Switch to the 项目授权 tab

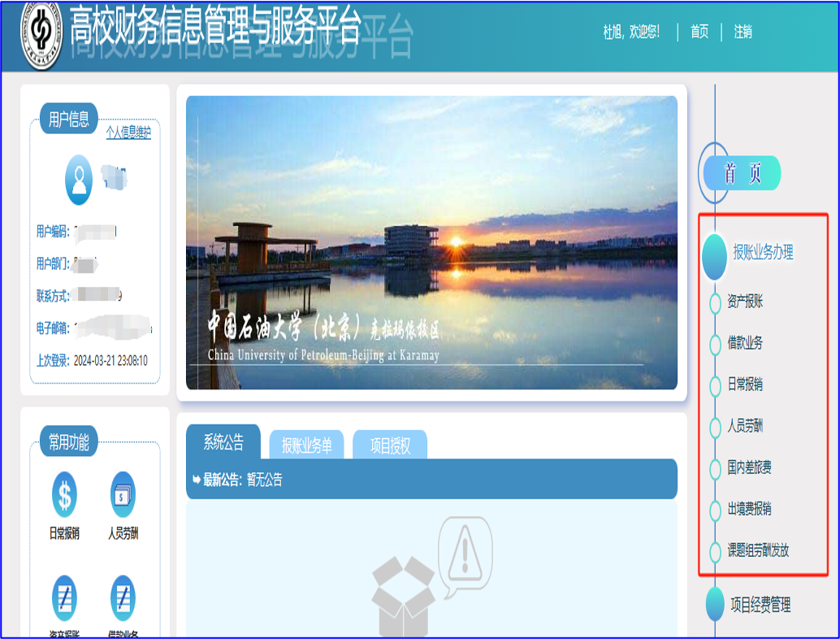390,446
